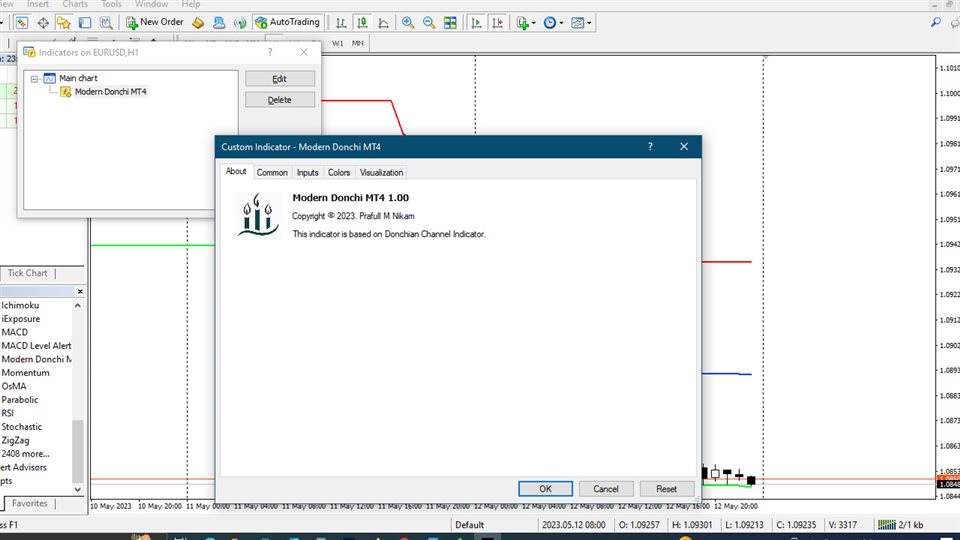Switch to the Inputs tab
Viewport: 960px width, 540px height.
coord(307,173)
